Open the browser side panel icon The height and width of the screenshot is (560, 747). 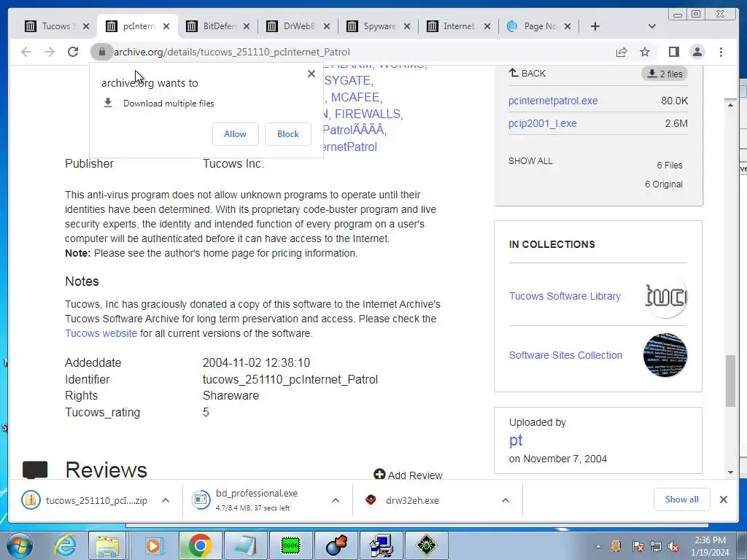coord(673,52)
